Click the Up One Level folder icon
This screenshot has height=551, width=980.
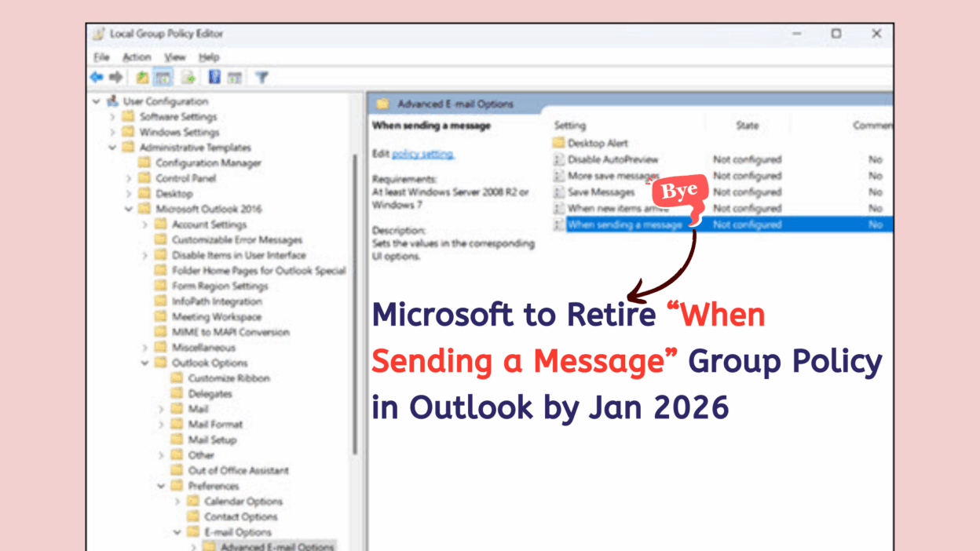click(142, 77)
